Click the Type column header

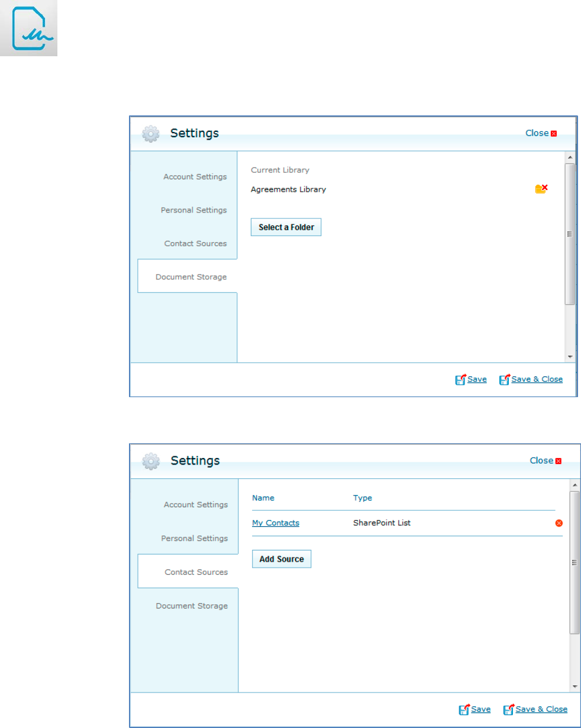coord(363,498)
